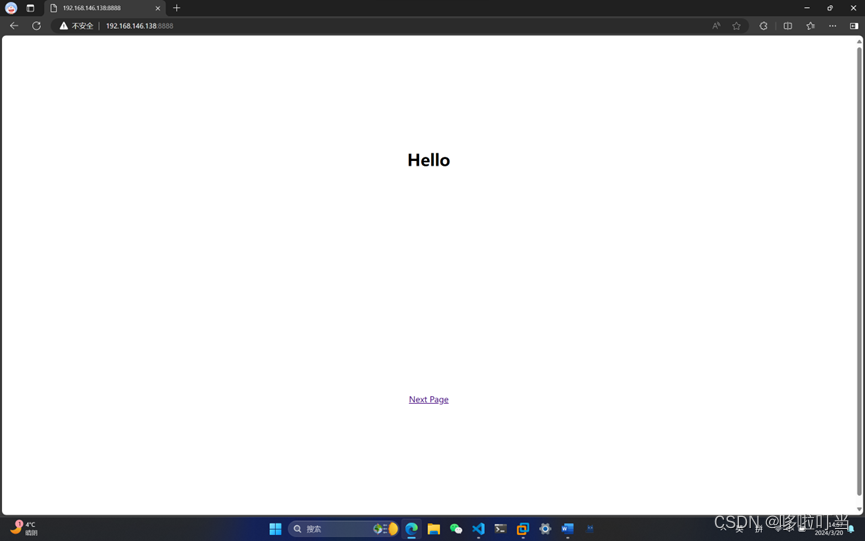Open Microsoft Word from the taskbar
Screen dimensions: 865x541
[567, 529]
